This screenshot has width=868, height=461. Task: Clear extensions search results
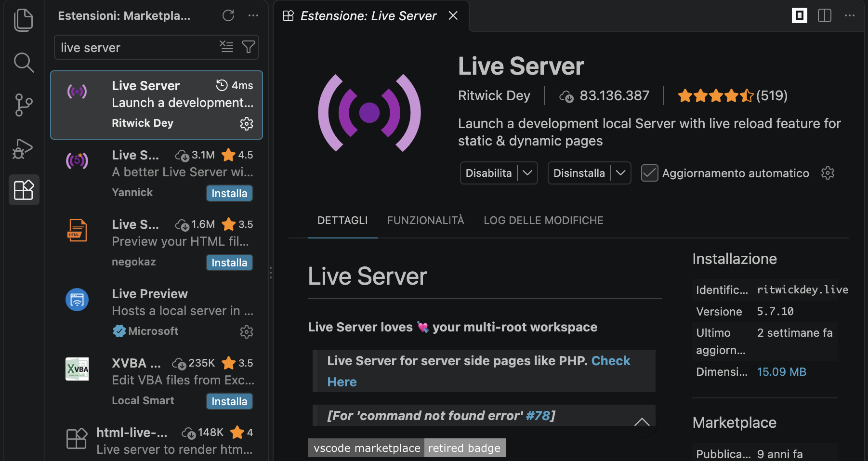[x=226, y=47]
